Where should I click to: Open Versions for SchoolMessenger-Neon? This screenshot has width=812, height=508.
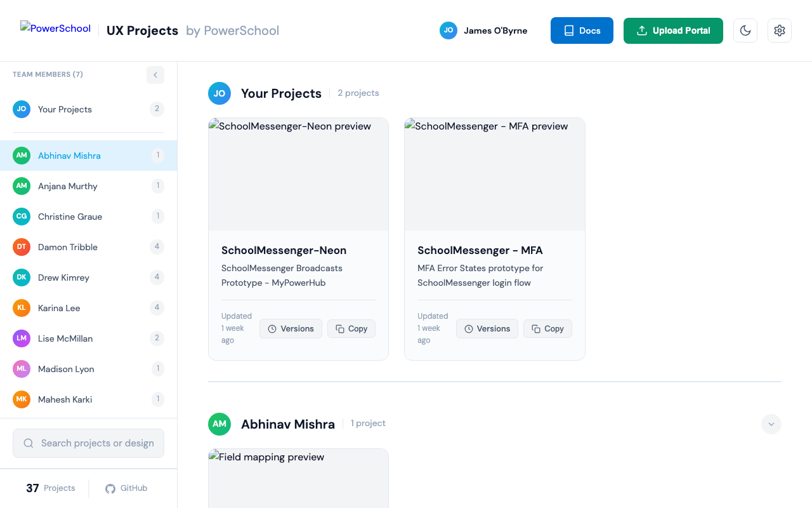pyautogui.click(x=291, y=328)
